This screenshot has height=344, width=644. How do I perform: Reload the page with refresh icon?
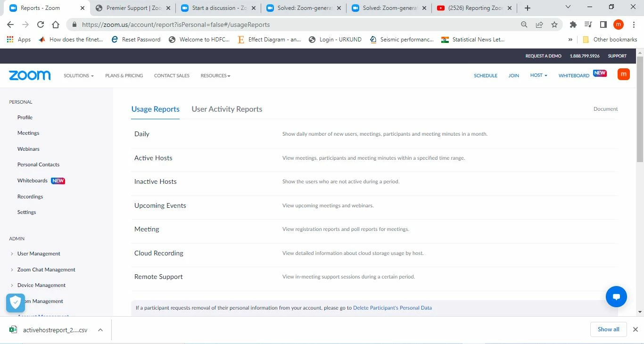41,25
